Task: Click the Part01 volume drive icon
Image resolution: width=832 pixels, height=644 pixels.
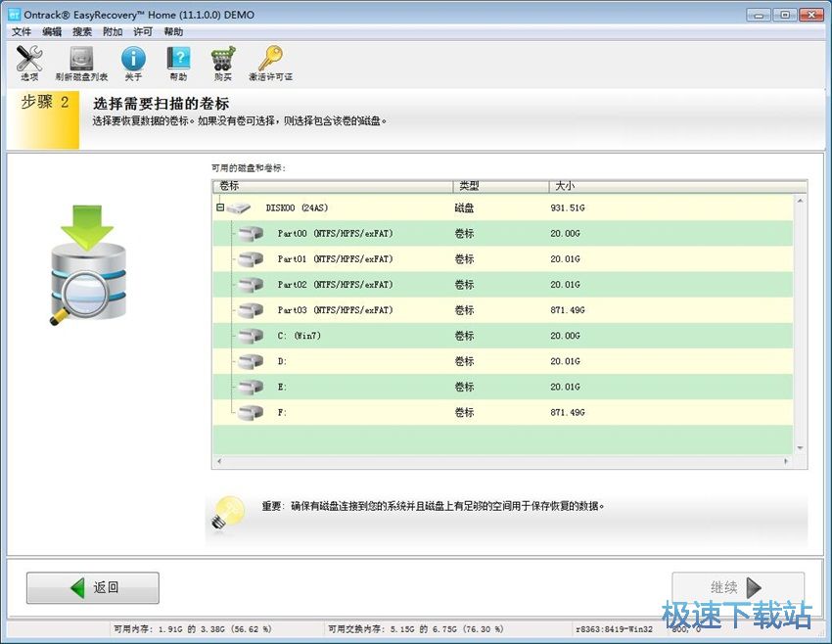Action: click(251, 259)
